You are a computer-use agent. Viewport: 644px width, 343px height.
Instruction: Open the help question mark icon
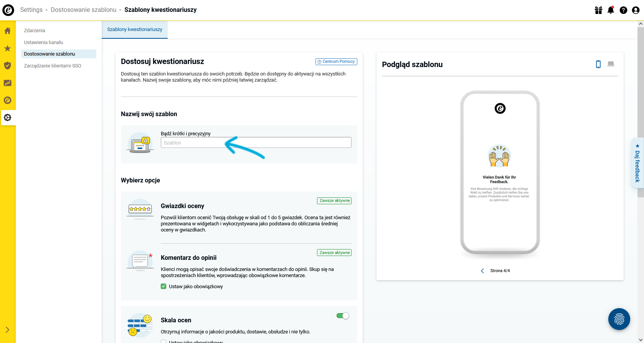click(623, 10)
